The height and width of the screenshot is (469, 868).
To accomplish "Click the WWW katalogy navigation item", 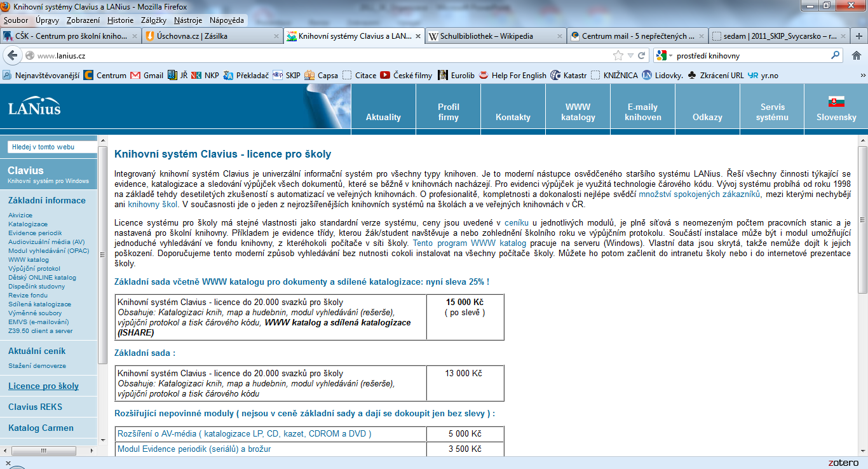I will click(578, 112).
